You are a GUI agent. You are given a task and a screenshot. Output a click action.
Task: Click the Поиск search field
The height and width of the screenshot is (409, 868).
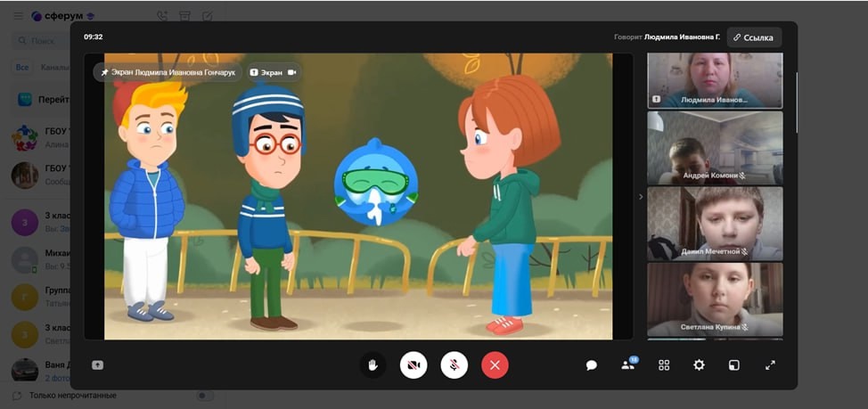pos(42,41)
